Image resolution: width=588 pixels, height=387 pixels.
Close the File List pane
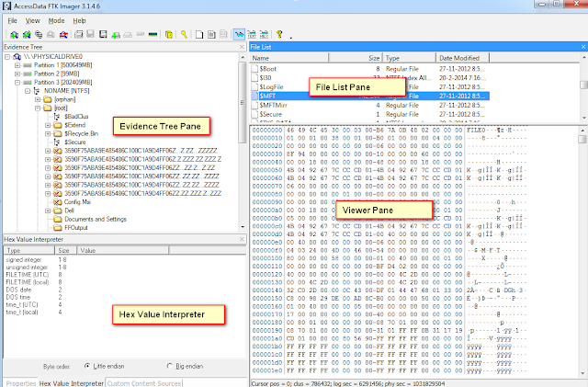(583, 47)
